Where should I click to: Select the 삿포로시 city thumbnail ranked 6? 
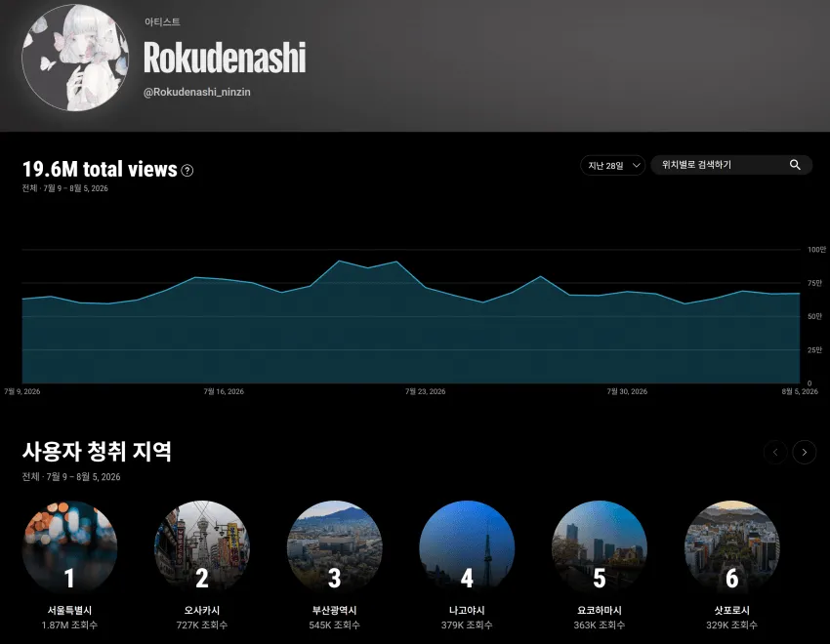[x=731, y=547]
